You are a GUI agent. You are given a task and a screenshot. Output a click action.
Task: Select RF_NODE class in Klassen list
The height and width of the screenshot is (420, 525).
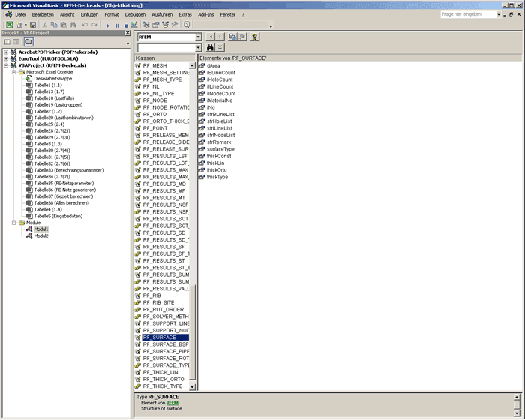[154, 100]
